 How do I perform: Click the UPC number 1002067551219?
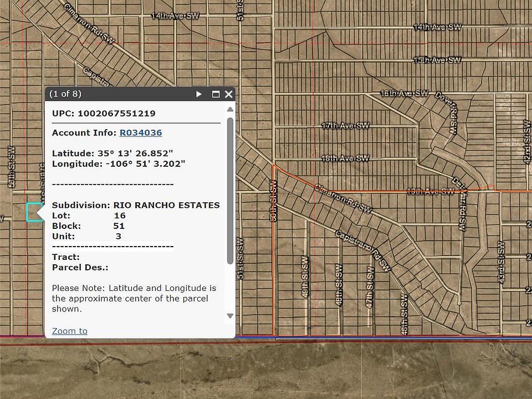116,113
